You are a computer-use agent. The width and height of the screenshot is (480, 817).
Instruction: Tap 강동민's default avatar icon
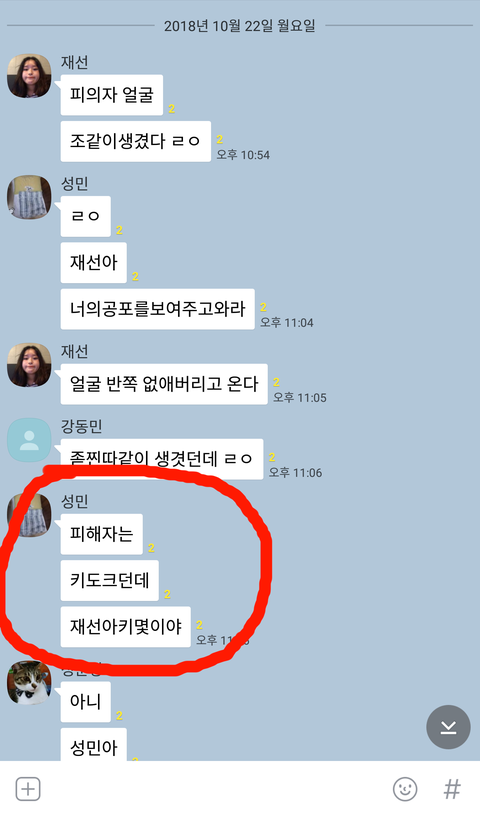tap(29, 440)
